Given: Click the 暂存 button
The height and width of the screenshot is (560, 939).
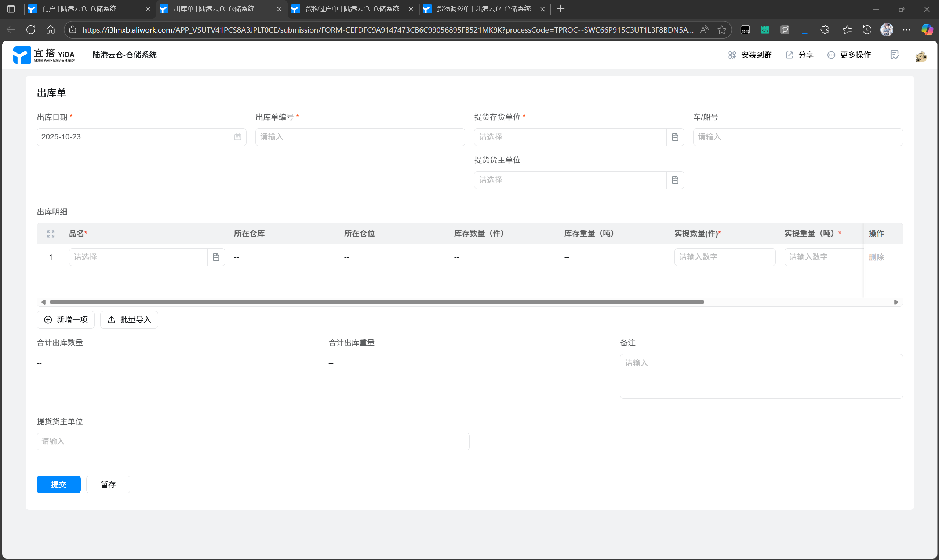Looking at the screenshot, I should 108,484.
